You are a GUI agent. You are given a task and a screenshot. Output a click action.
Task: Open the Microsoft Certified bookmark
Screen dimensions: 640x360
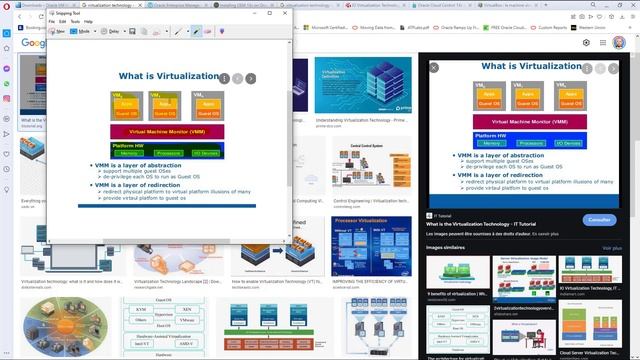[x=326, y=28]
